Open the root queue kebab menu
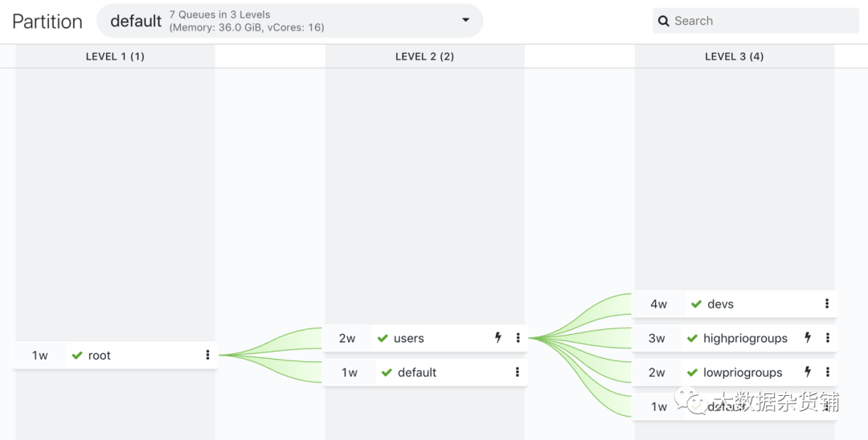The height and width of the screenshot is (440, 868). pos(207,355)
